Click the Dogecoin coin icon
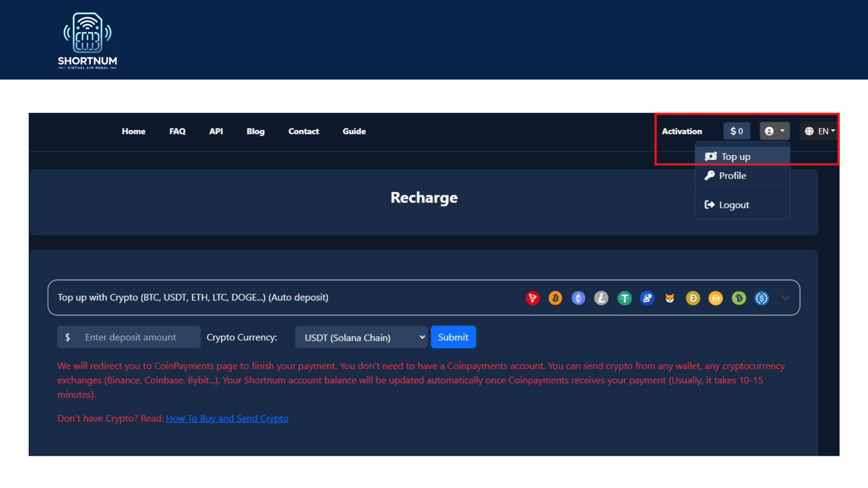868x488 pixels. pyautogui.click(x=693, y=298)
